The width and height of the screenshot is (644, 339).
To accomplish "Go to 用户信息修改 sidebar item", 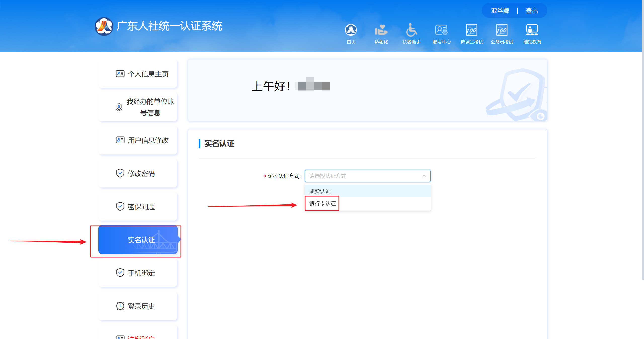I will [148, 140].
